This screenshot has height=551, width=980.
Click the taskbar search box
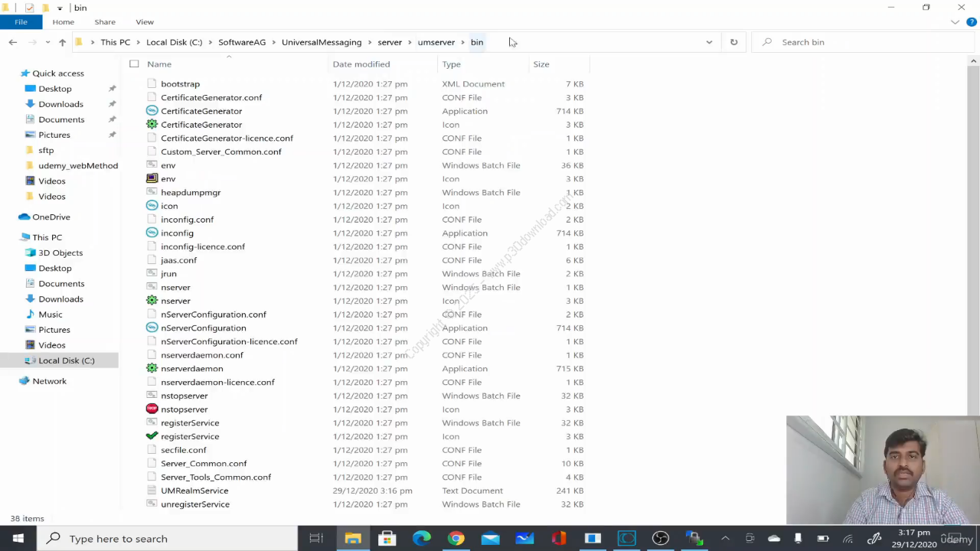tap(167, 538)
